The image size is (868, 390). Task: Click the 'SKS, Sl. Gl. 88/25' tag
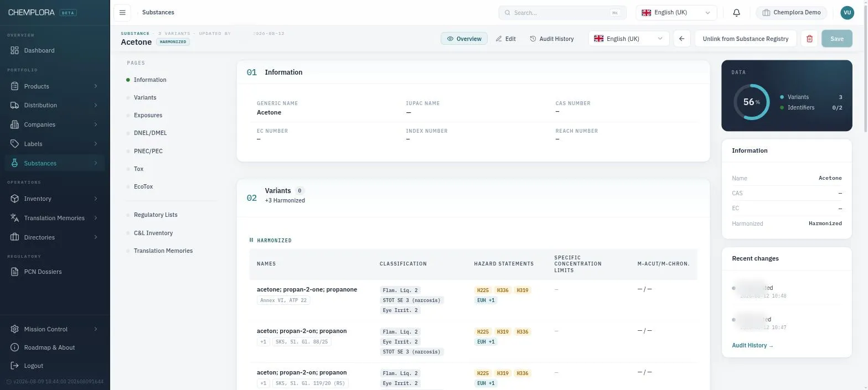point(302,342)
